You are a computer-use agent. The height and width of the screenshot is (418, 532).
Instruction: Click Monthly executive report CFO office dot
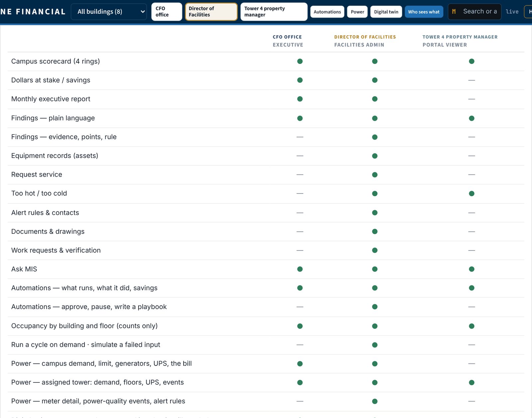[x=300, y=99]
